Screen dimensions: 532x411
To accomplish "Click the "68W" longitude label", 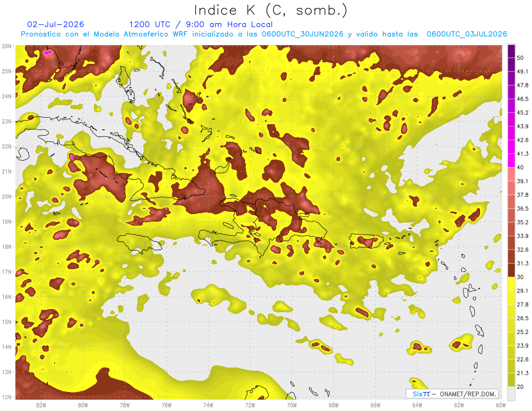I will 333,405.
